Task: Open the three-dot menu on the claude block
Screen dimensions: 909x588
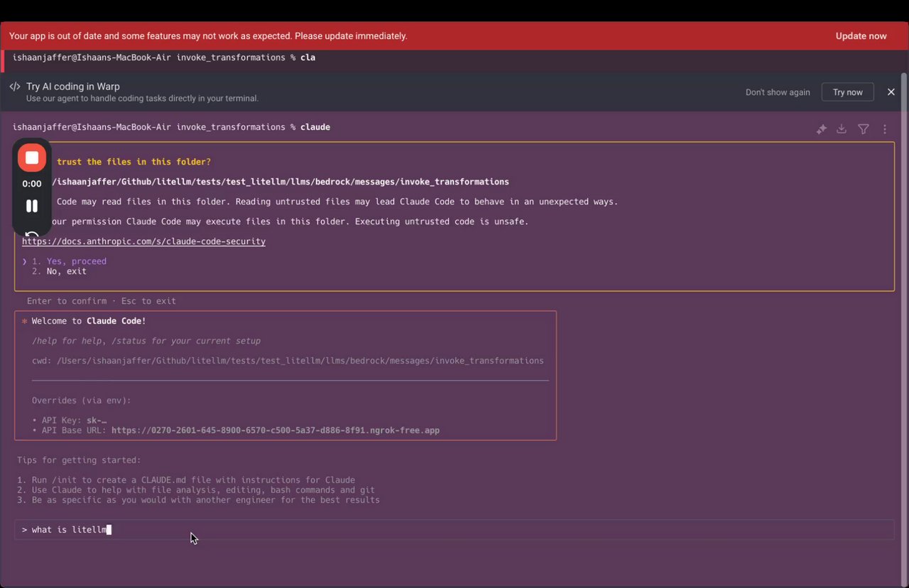Action: click(885, 129)
